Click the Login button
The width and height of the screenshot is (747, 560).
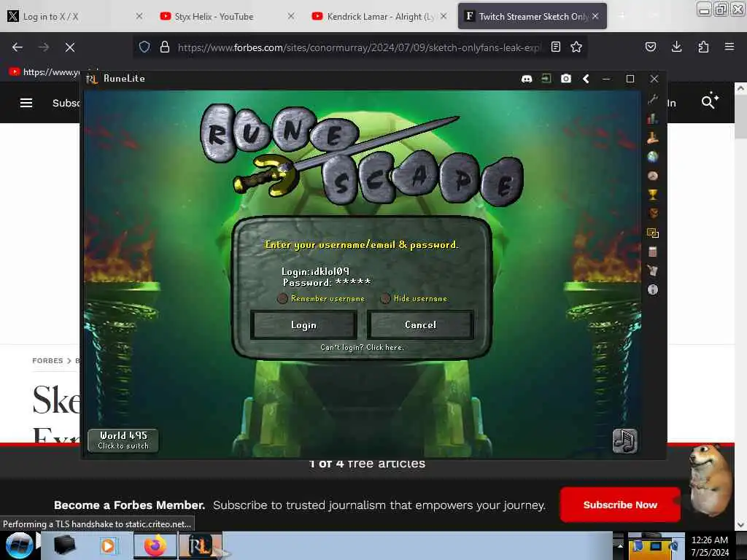click(304, 325)
